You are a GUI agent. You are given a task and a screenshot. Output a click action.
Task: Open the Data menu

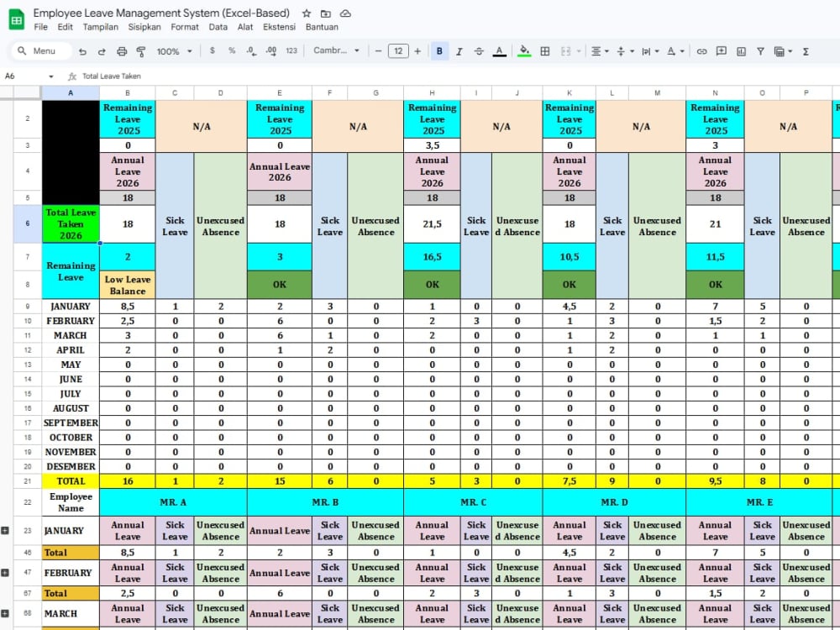point(218,27)
